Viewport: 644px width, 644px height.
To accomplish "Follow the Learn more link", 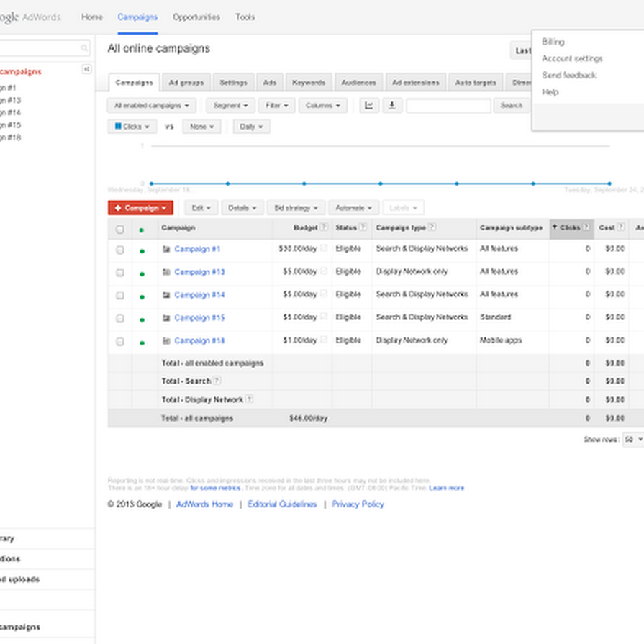I will 446,488.
